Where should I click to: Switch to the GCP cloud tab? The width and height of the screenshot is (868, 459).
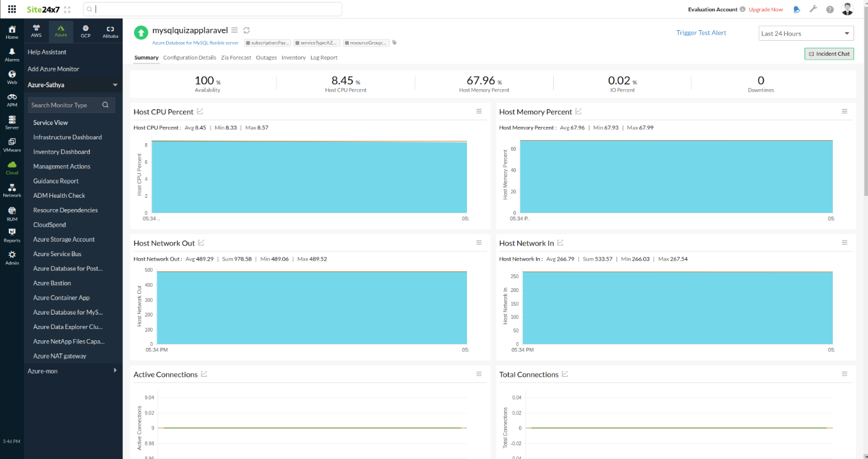point(85,31)
